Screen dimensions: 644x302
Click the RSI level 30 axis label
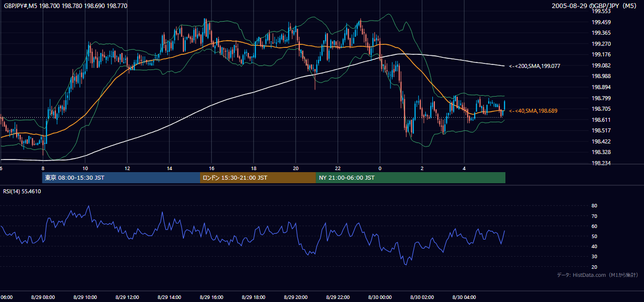point(594,257)
